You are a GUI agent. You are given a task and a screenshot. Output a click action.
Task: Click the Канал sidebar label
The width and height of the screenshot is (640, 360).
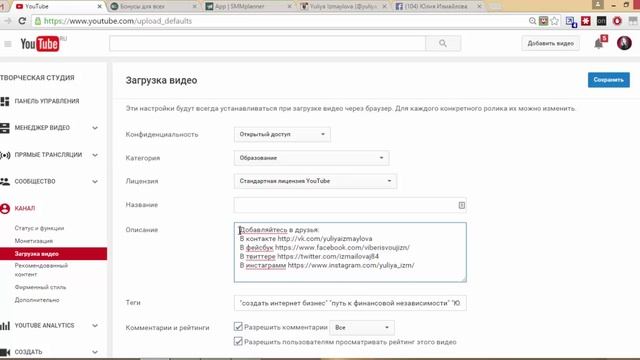pos(25,209)
